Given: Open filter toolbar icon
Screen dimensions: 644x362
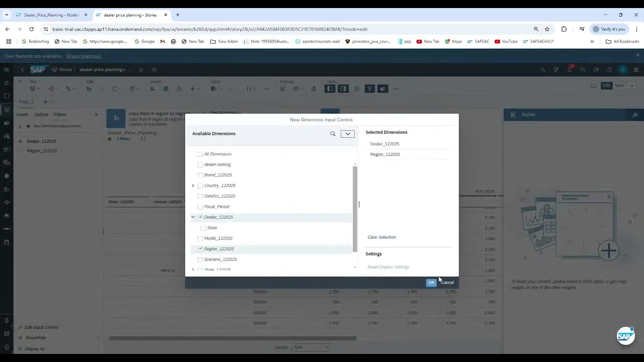Looking at the screenshot, I should tap(370, 89).
